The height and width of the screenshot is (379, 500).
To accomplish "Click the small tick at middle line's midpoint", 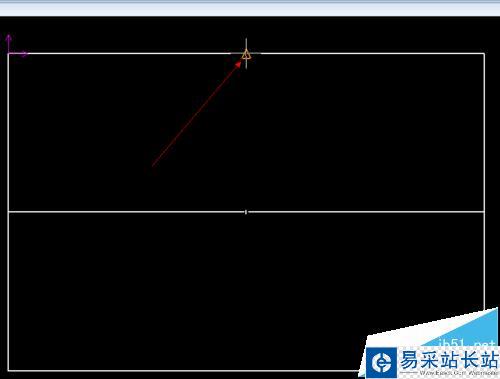I will [246, 212].
